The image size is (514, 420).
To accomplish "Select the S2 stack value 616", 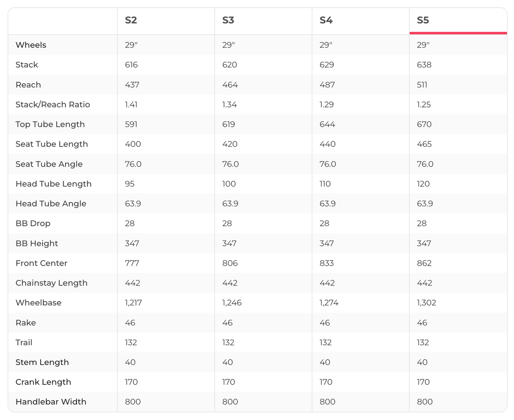I will click(x=131, y=65).
